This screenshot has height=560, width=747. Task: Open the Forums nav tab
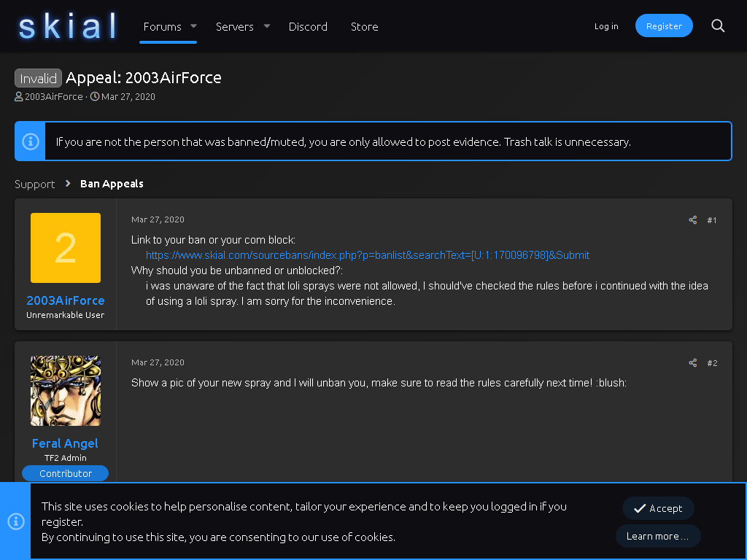pyautogui.click(x=163, y=27)
